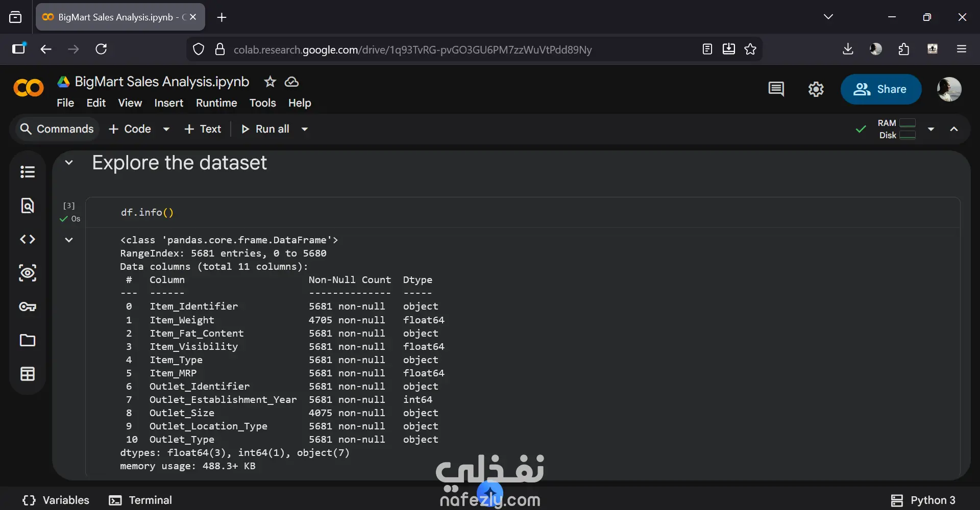The width and height of the screenshot is (980, 510).
Task: Click the Item_Weight row in output
Action: 282,320
